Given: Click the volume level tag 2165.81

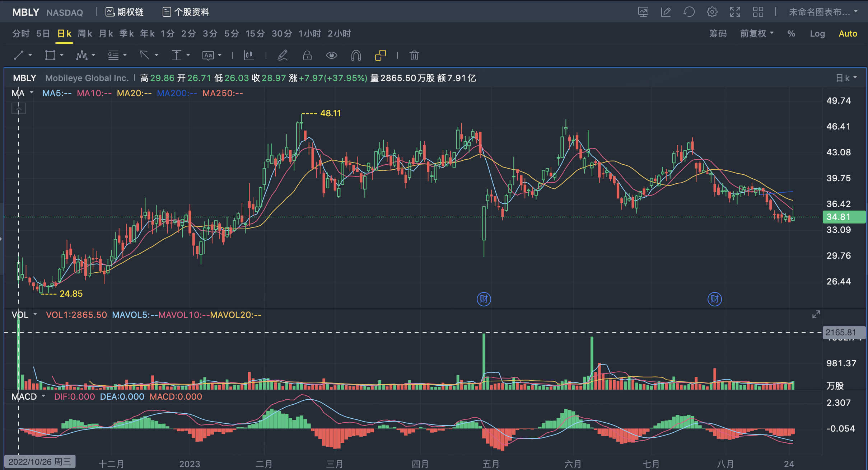Looking at the screenshot, I should pyautogui.click(x=844, y=332).
